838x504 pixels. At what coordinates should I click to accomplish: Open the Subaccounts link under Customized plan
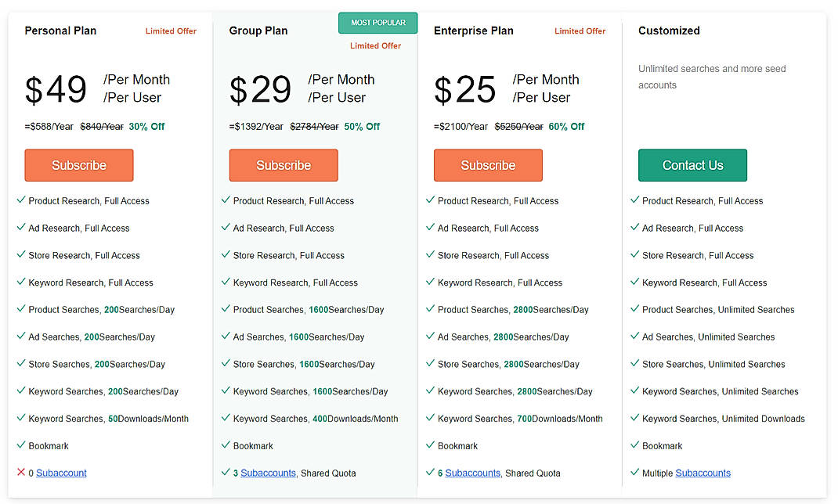[x=703, y=473]
